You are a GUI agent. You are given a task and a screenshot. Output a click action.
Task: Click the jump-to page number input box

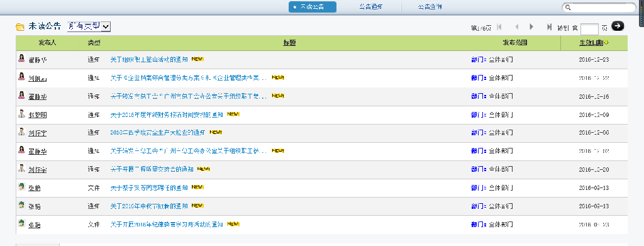(x=589, y=28)
